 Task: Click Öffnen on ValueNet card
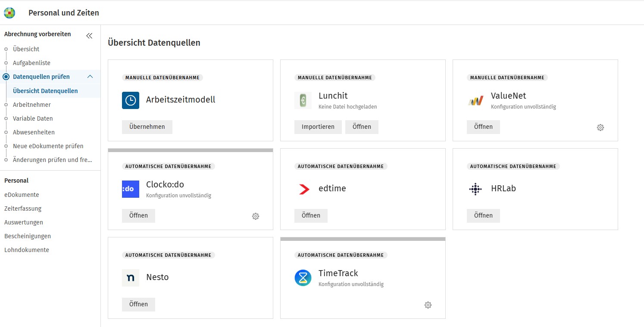pyautogui.click(x=483, y=127)
